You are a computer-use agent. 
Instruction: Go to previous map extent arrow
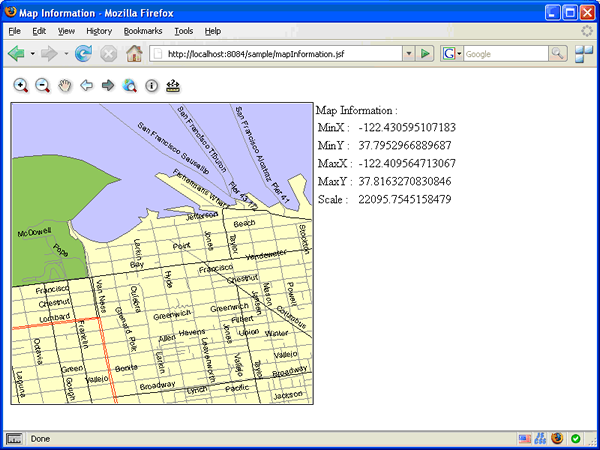(x=86, y=85)
